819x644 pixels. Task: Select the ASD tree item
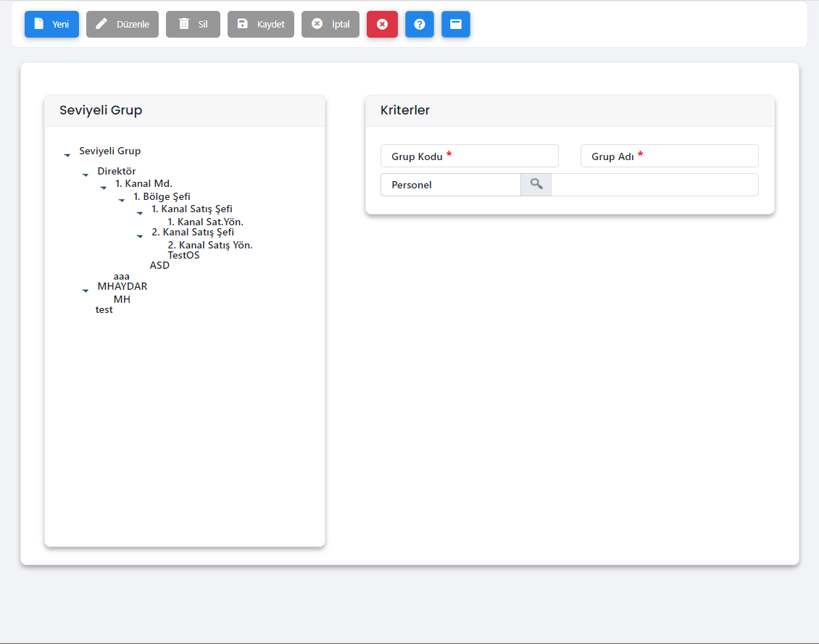point(159,265)
